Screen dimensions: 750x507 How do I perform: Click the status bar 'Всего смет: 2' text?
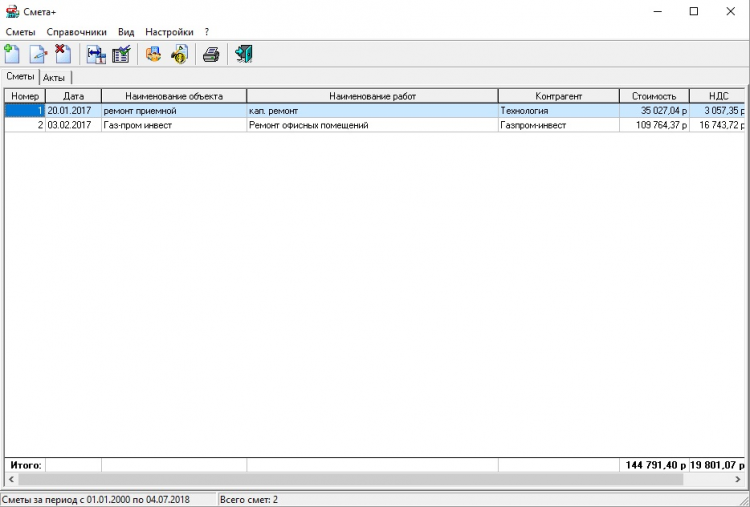249,499
